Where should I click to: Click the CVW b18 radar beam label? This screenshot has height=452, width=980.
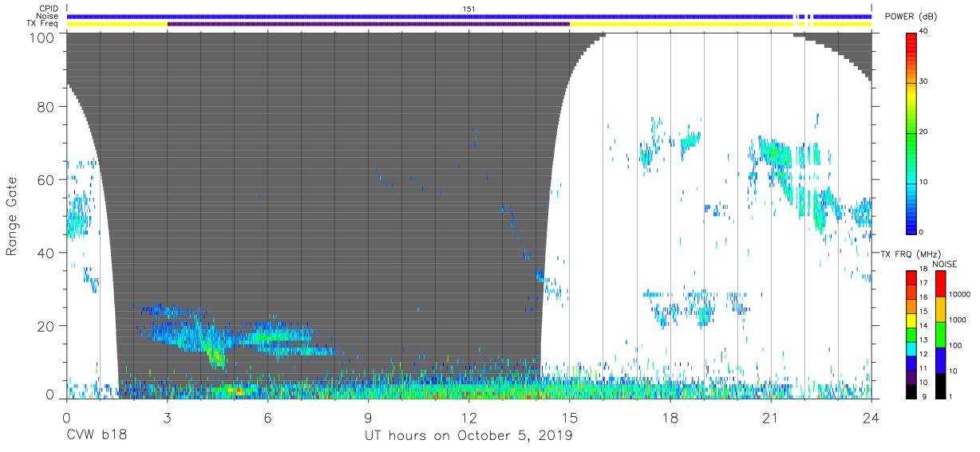[97, 436]
